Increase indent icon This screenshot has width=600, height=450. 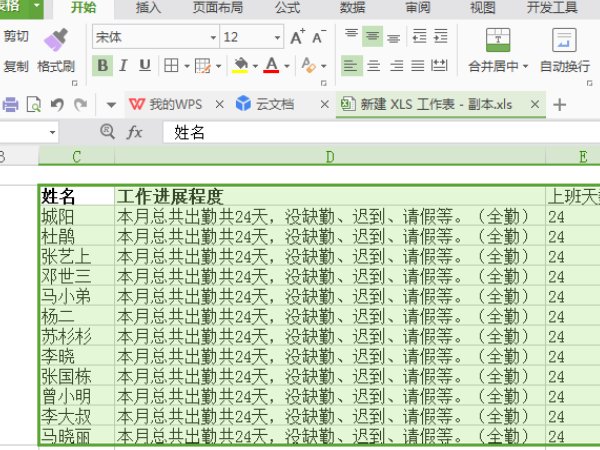pos(440,36)
